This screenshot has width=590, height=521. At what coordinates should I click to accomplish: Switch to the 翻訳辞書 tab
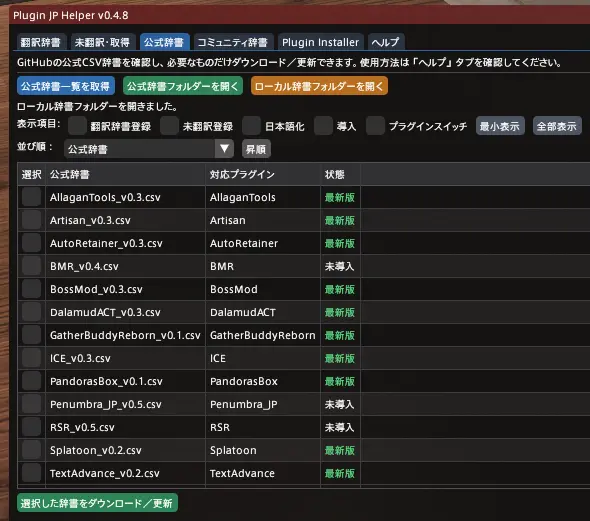[x=41, y=42]
